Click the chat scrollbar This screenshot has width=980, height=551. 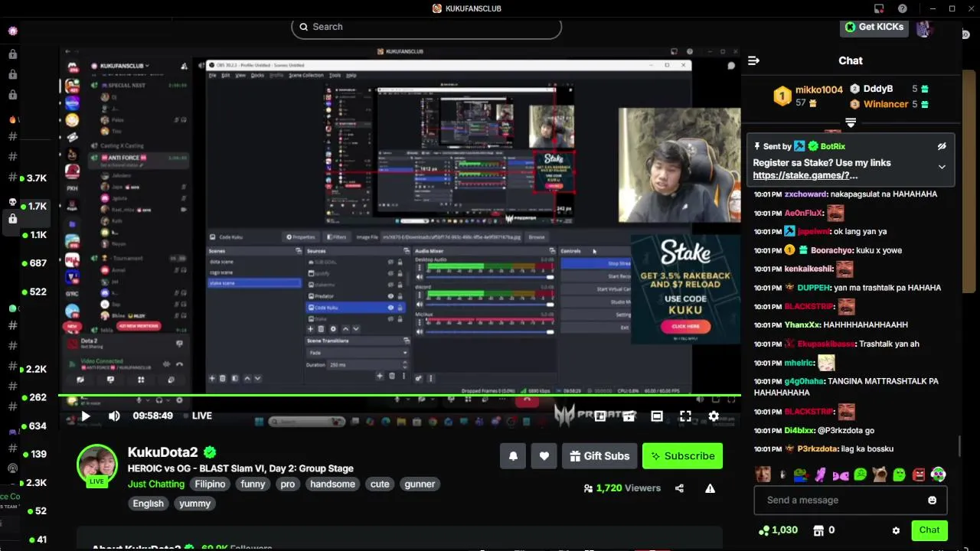point(959,446)
